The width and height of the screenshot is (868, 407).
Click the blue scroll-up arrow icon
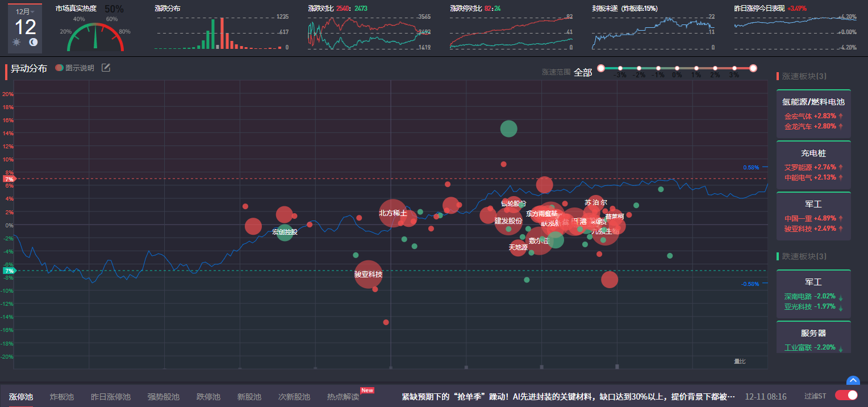[853, 381]
